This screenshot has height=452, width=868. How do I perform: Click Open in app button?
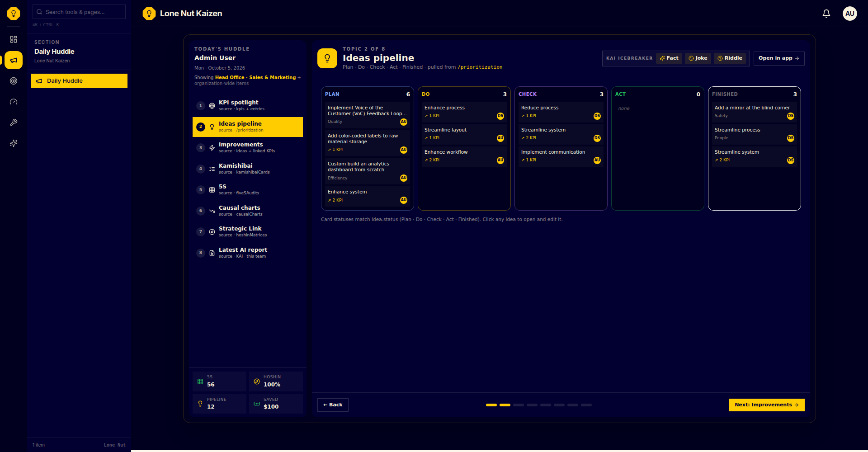click(779, 58)
